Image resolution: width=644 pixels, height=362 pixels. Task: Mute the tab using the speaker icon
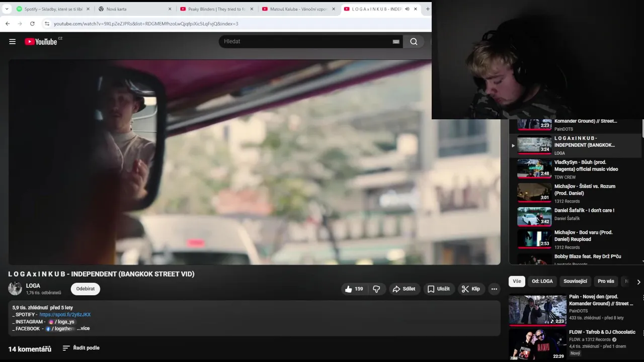407,9
